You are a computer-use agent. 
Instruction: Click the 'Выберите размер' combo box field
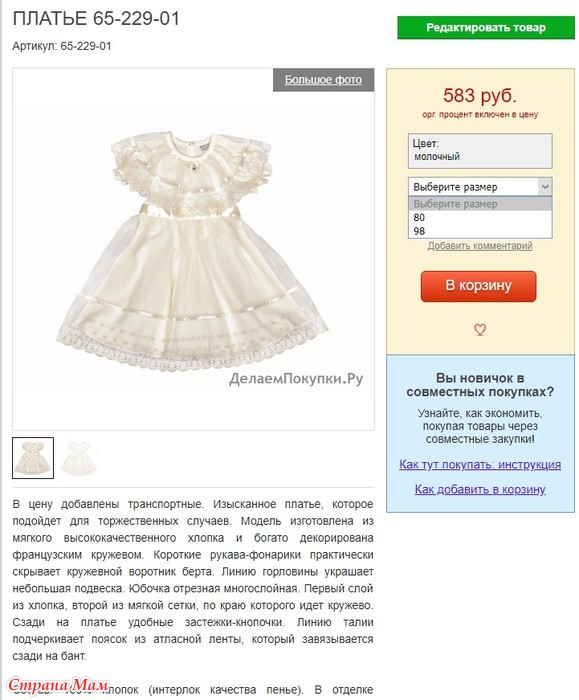tap(480, 187)
